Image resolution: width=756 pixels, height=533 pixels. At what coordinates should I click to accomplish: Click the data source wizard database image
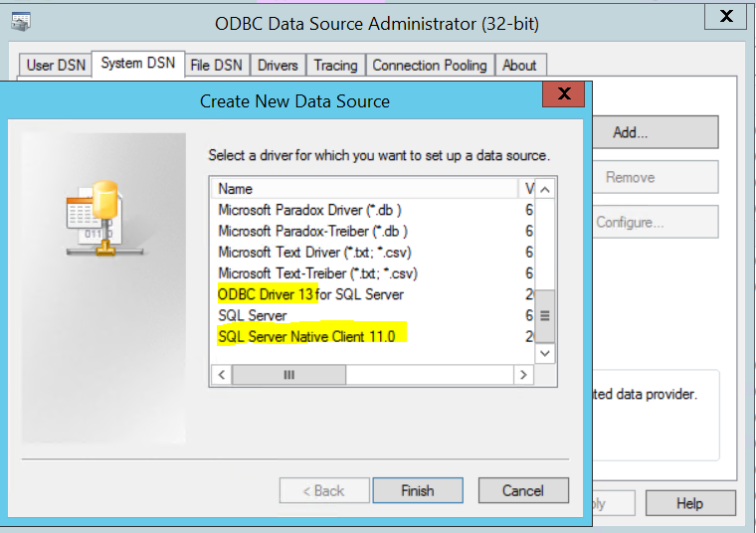(x=104, y=219)
